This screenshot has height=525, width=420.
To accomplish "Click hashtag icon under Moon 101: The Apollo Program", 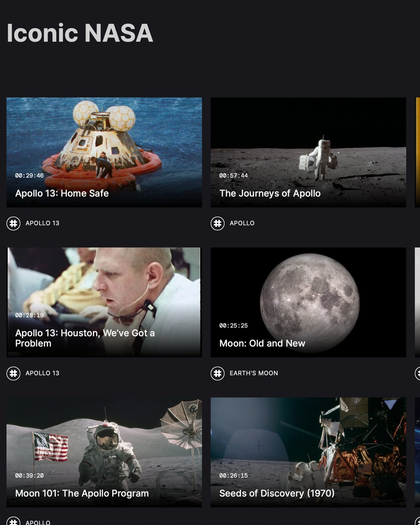I will pos(13,521).
